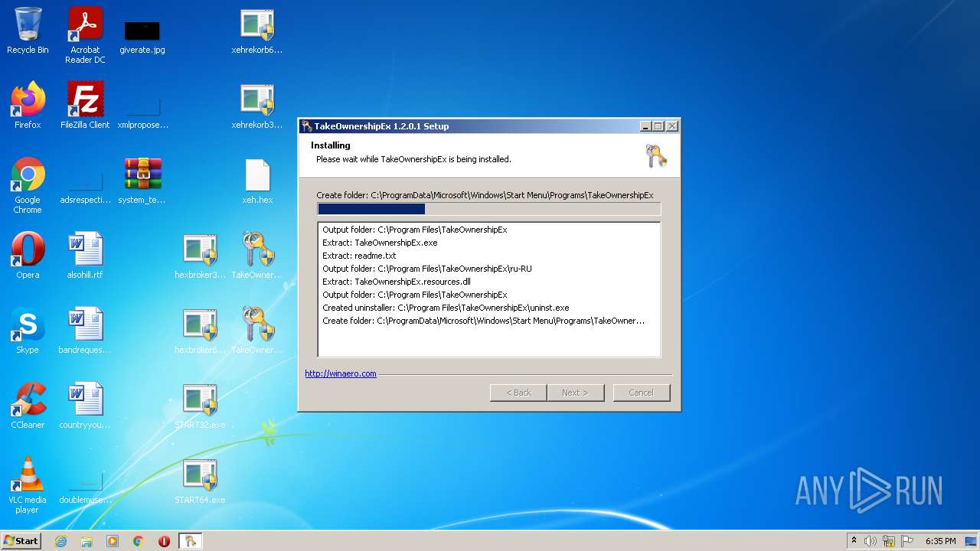
Task: Open alsohill.rtf document
Action: click(85, 256)
